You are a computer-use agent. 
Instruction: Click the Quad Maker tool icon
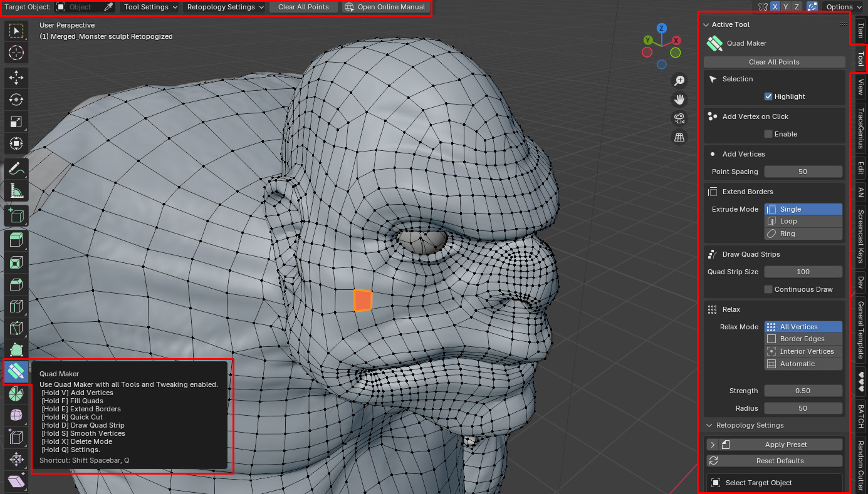pyautogui.click(x=16, y=372)
